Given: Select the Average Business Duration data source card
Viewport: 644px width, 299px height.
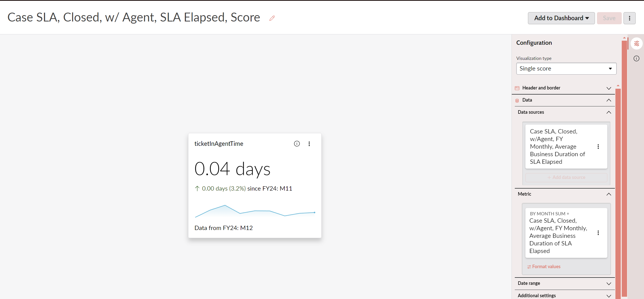Looking at the screenshot, I should tap(566, 147).
